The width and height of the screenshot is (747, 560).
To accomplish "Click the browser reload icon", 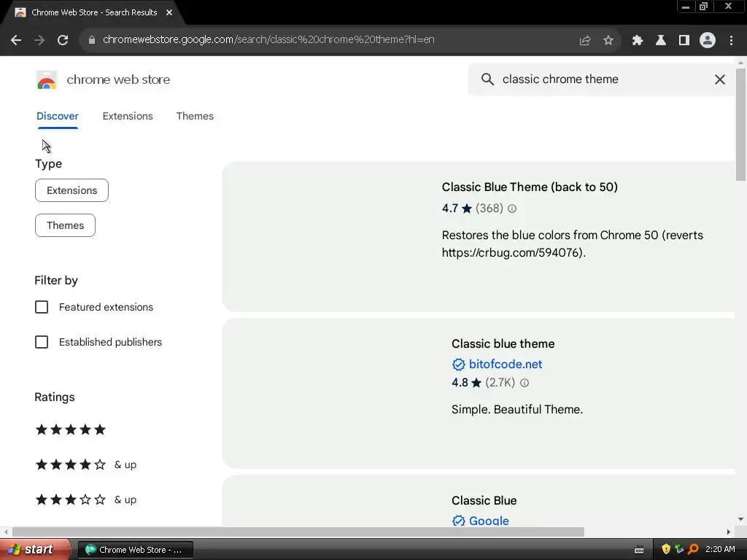I will 63,40.
